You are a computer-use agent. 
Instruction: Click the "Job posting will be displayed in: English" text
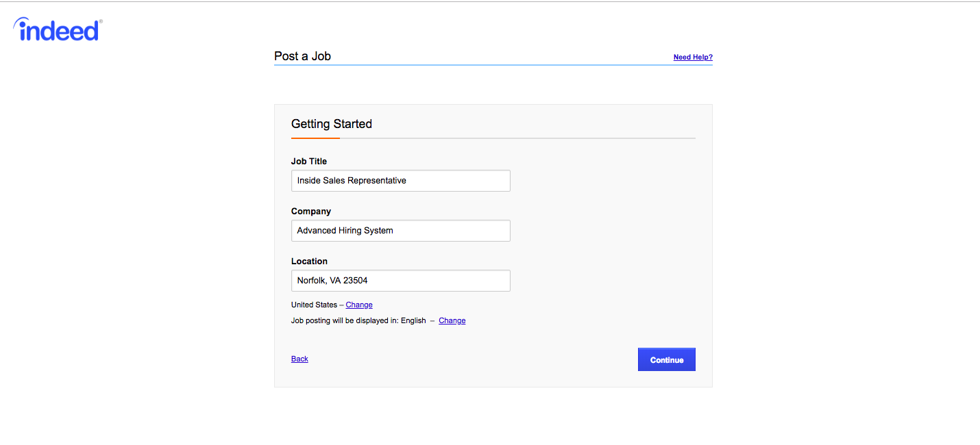pyautogui.click(x=358, y=320)
